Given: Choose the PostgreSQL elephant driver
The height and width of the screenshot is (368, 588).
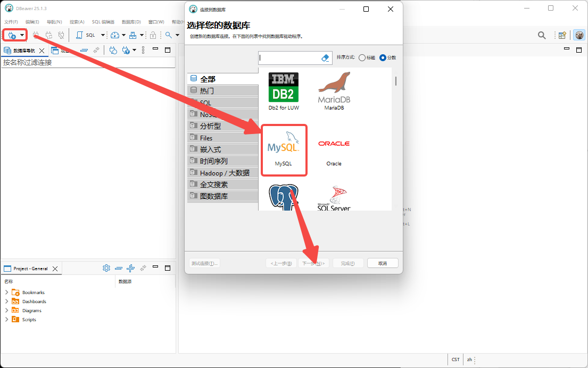Looking at the screenshot, I should 284,197.
